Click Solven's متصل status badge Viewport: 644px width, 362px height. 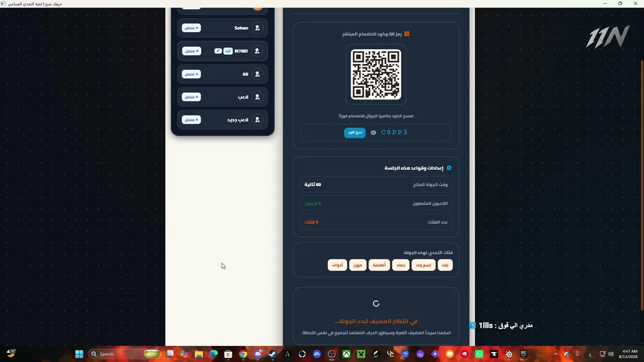(x=191, y=28)
